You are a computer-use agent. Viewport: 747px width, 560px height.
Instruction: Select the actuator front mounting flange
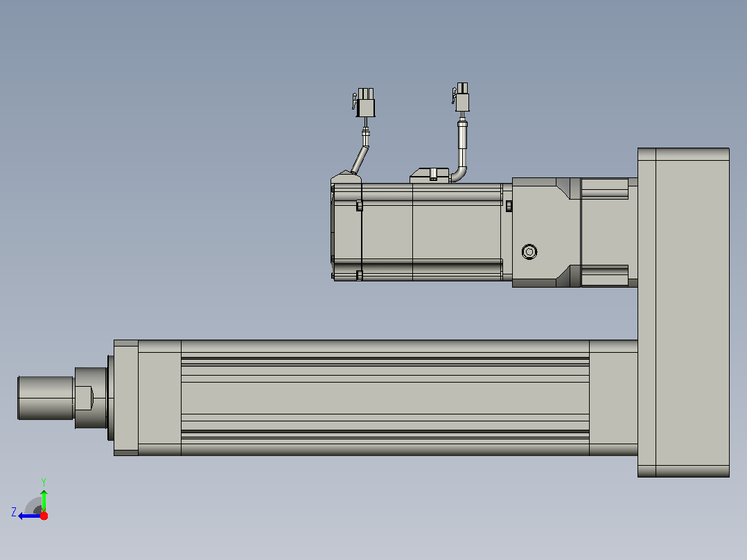click(x=126, y=398)
